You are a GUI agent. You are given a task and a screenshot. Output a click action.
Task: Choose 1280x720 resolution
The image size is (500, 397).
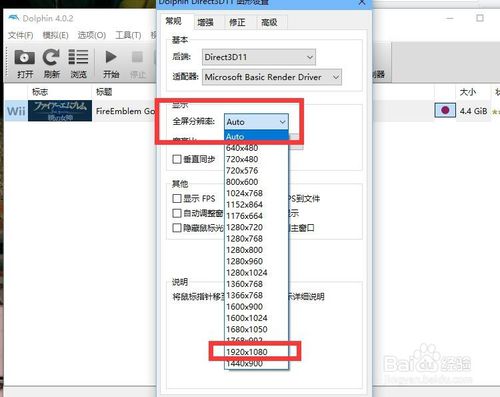pyautogui.click(x=256, y=227)
